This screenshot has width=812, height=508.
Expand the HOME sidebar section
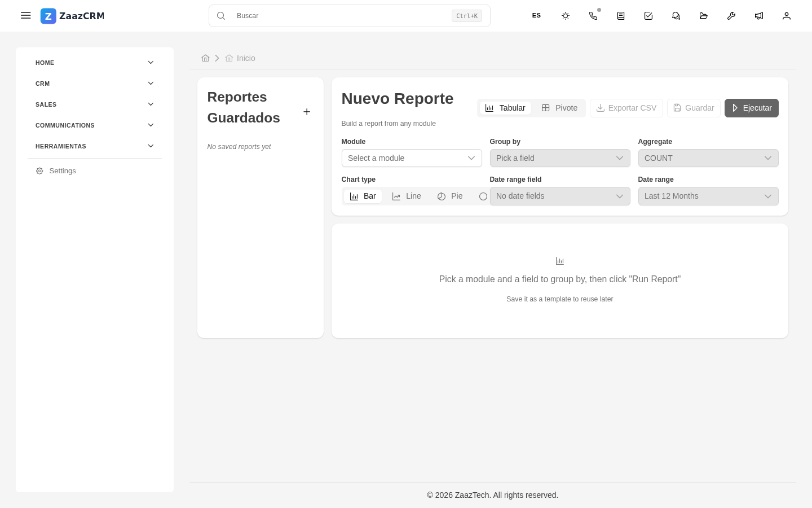pos(95,63)
